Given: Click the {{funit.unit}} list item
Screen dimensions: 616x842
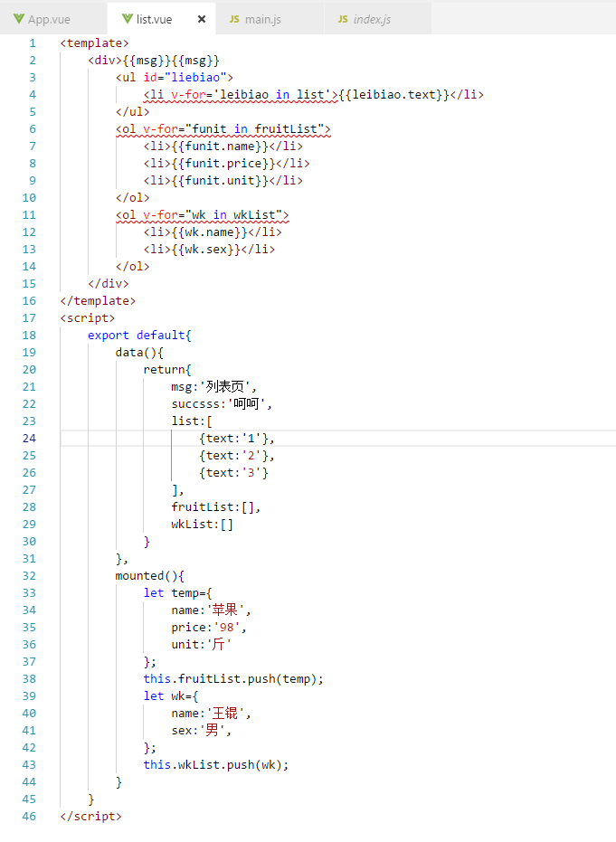Looking at the screenshot, I should 223,181.
